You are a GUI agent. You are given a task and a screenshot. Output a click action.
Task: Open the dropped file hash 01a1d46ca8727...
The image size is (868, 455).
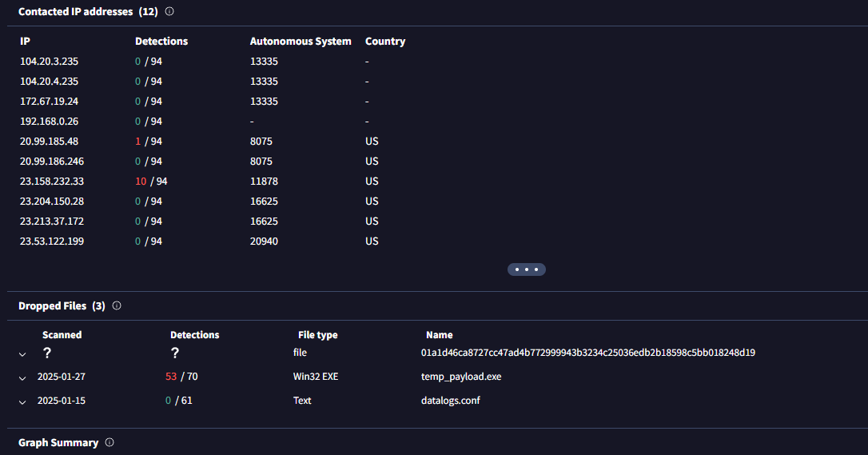(588, 353)
